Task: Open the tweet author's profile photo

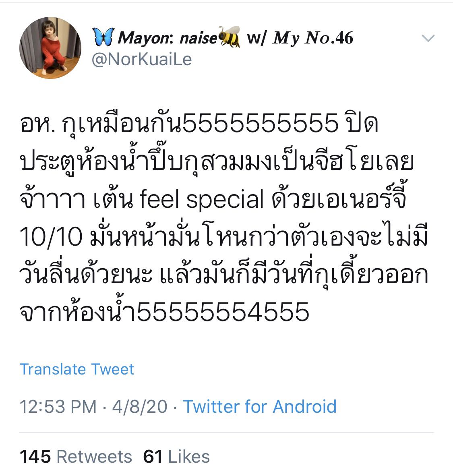Action: (50, 48)
